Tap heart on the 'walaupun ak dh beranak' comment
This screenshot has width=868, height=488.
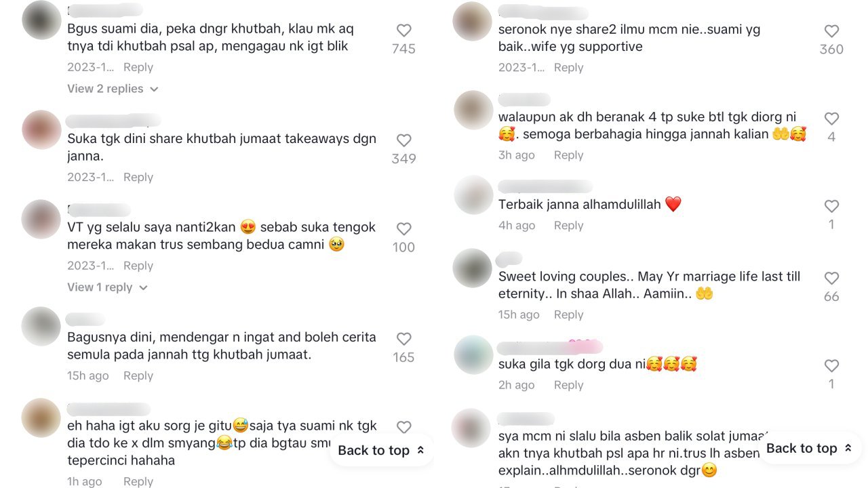click(831, 119)
